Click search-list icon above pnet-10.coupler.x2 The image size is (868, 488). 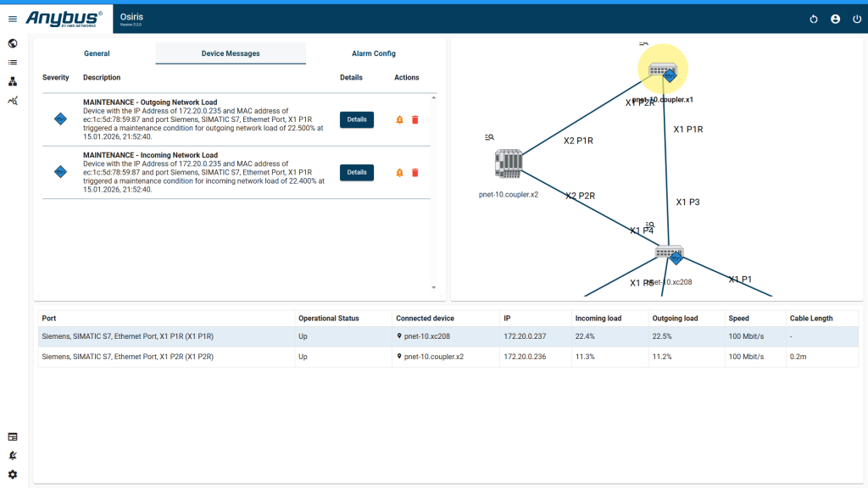(489, 137)
